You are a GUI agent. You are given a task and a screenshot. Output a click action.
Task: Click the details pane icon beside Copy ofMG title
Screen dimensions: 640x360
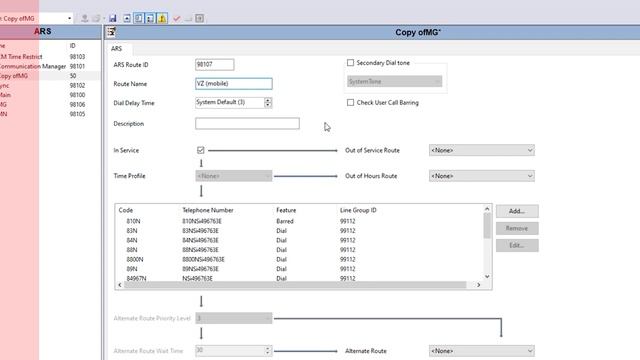(111, 32)
